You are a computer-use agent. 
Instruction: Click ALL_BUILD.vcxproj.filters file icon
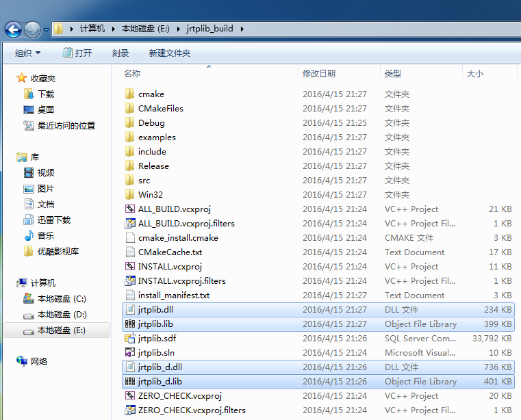click(x=129, y=224)
